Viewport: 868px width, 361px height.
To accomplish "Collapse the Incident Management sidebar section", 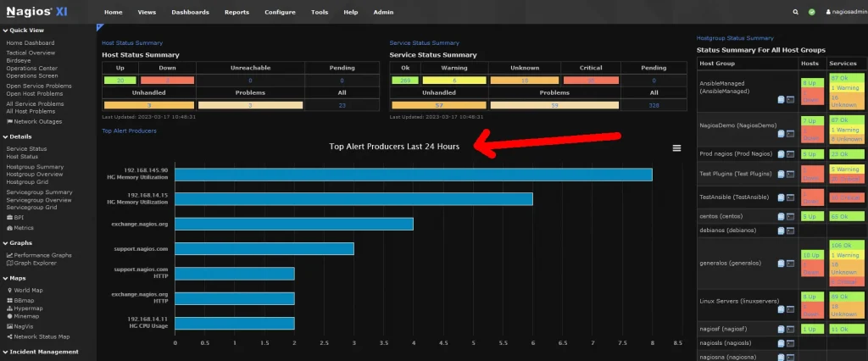I will 41,352.
